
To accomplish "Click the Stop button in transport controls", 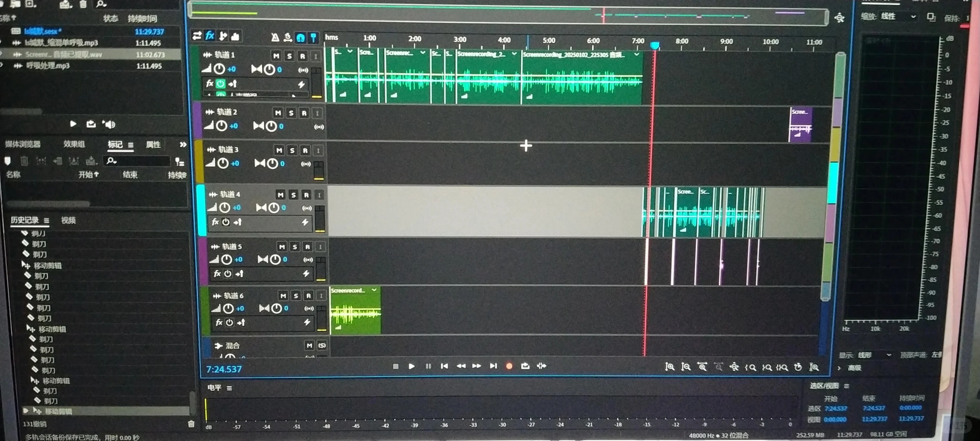I will pos(395,366).
